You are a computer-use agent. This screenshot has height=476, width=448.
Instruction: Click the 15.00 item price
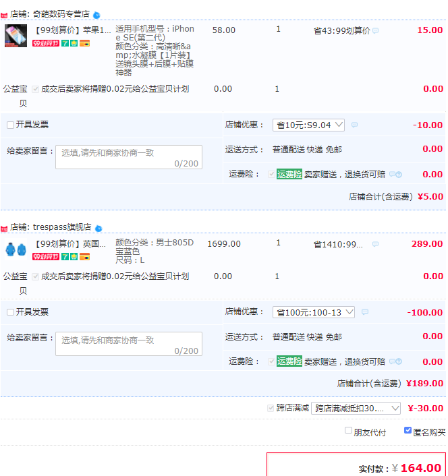coord(430,30)
